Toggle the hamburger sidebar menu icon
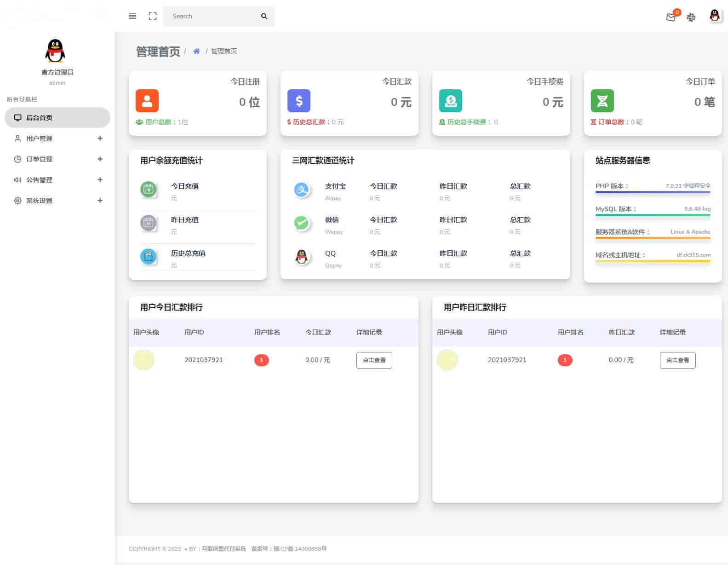 [x=132, y=16]
